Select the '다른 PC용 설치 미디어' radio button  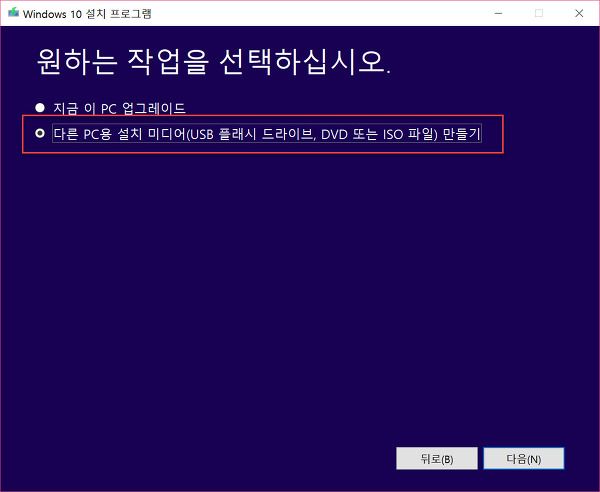tap(40, 133)
